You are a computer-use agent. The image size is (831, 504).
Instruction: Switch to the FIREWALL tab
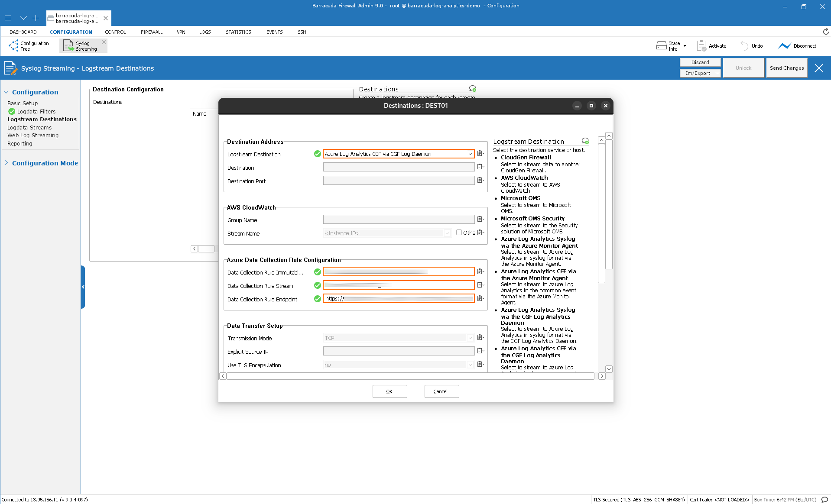coord(152,32)
